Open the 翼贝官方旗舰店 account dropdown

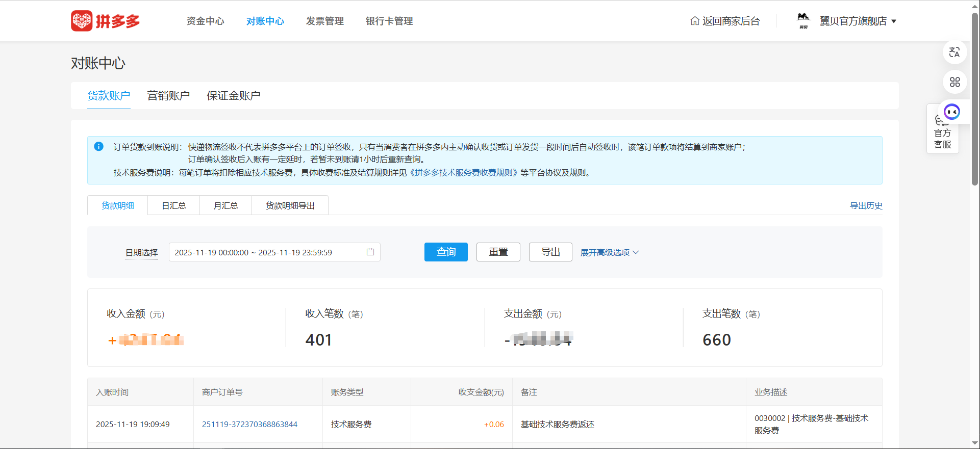pyautogui.click(x=858, y=21)
